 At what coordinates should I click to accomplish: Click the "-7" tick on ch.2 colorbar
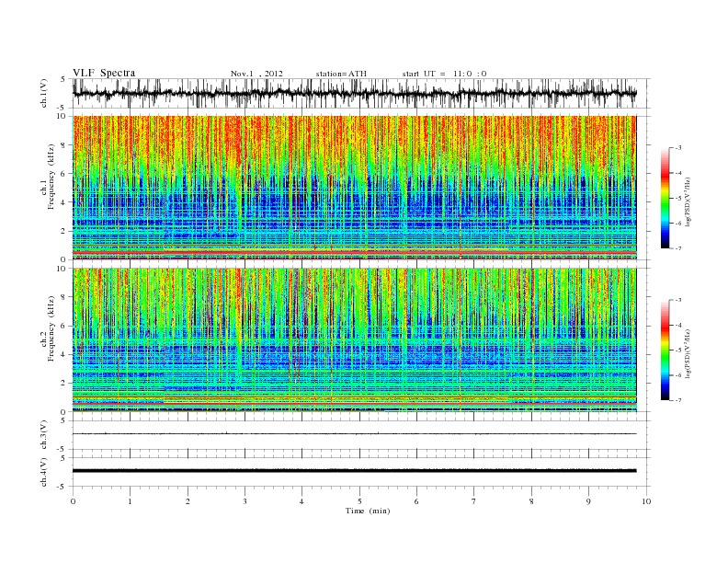pyautogui.click(x=678, y=400)
